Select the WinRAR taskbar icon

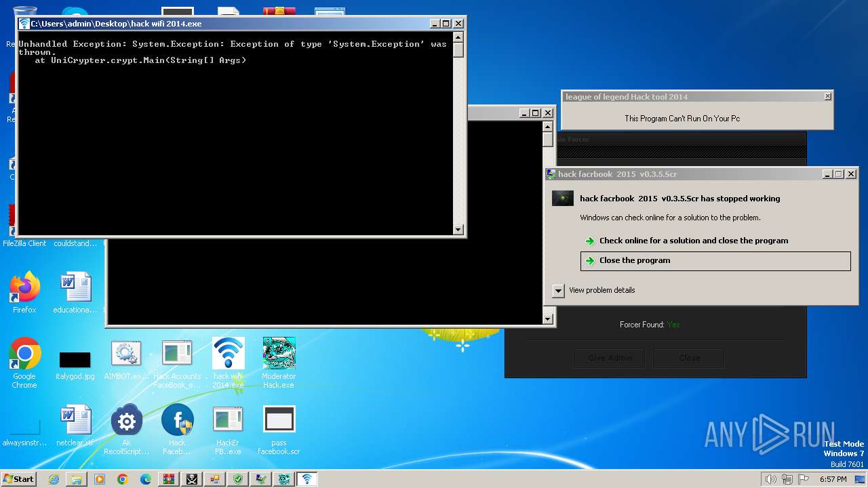pyautogui.click(x=169, y=479)
